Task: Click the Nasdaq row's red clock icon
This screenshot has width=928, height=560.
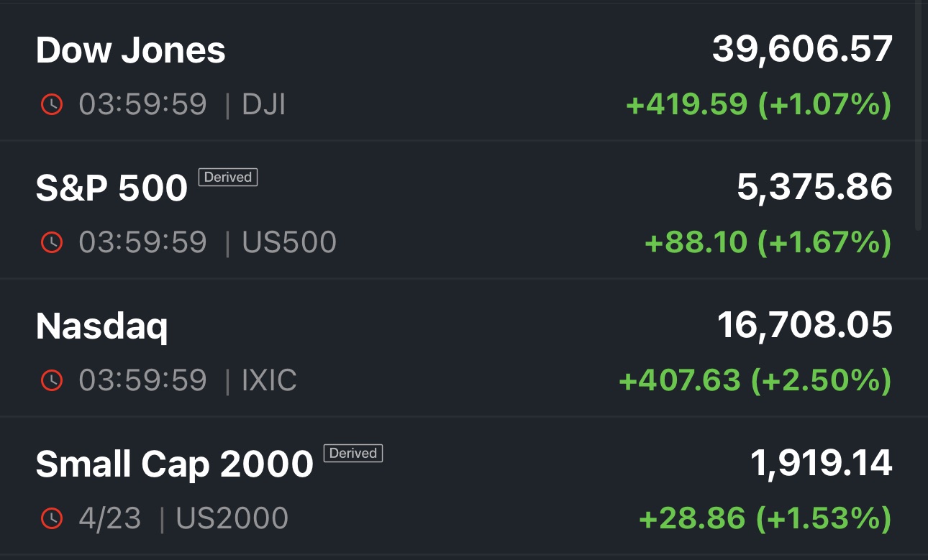Action: tap(52, 380)
